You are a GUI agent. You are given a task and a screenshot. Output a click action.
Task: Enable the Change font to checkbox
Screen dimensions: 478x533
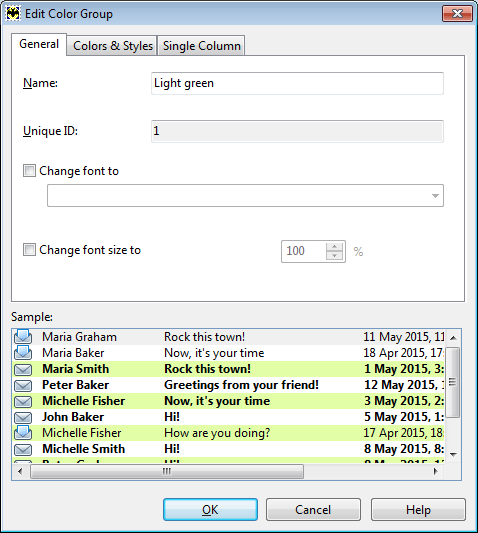point(29,171)
